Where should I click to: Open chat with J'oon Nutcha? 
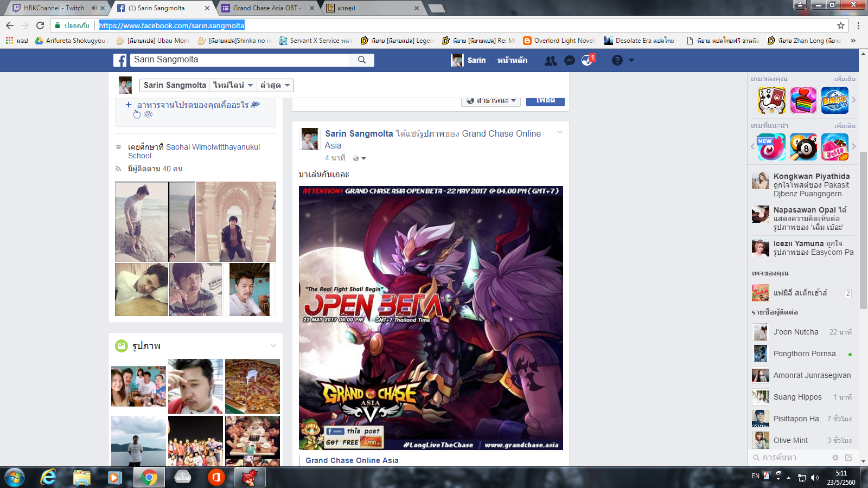coord(802,332)
